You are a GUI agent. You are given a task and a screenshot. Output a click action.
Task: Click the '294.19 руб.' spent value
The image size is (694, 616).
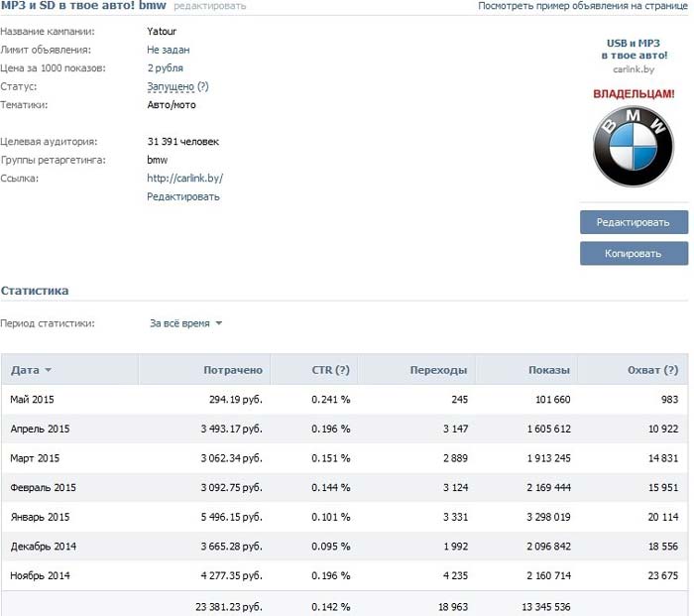tap(236, 400)
